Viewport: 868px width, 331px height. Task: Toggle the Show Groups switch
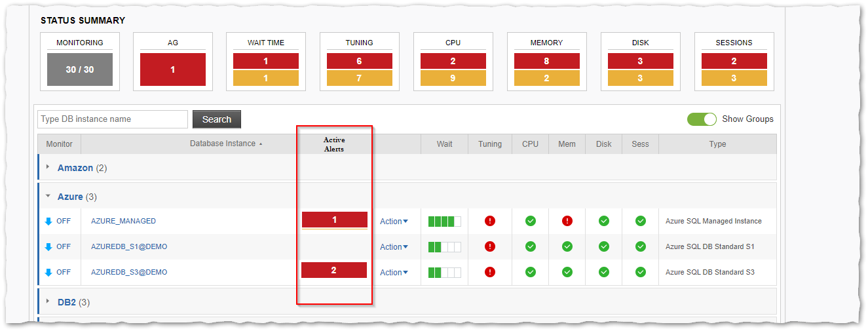702,119
